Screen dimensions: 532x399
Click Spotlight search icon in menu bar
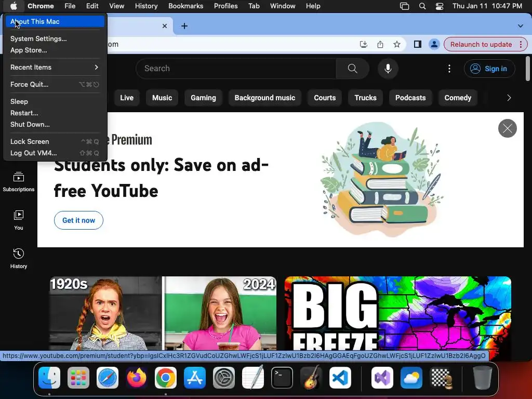(422, 6)
